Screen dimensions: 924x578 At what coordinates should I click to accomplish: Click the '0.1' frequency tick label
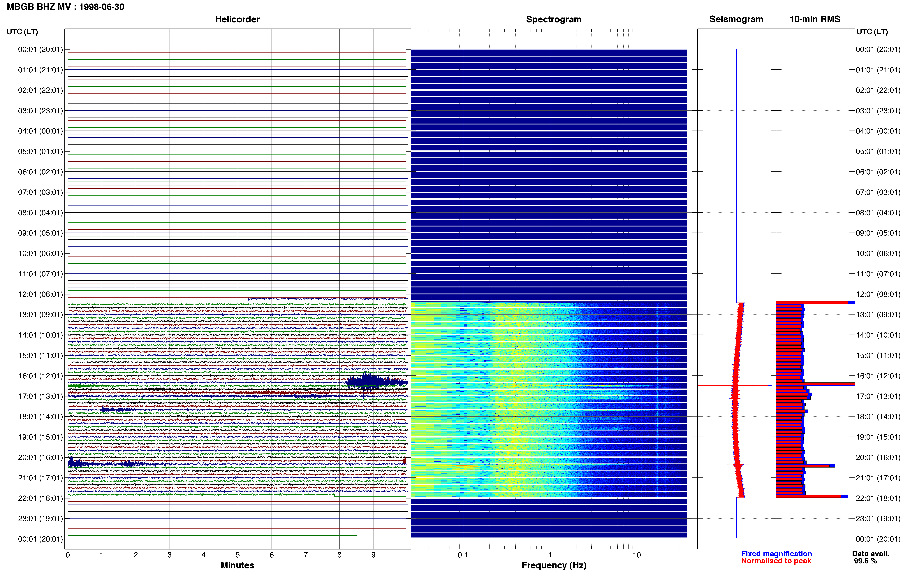pyautogui.click(x=463, y=555)
